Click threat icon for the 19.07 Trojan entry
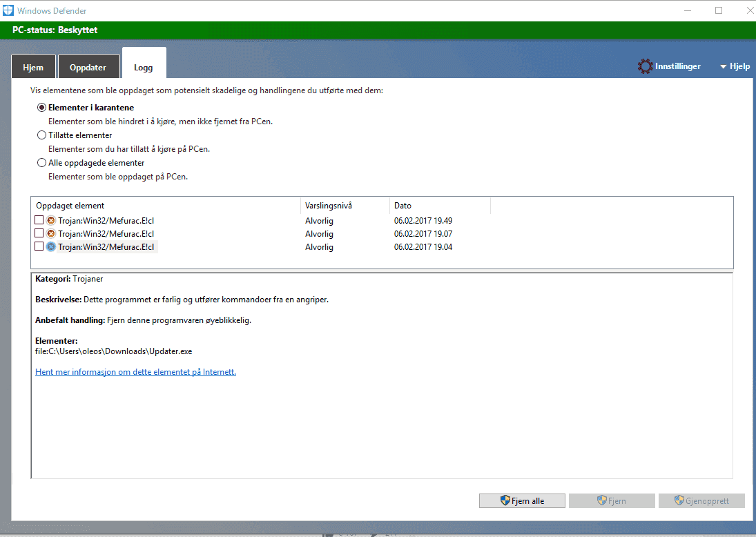This screenshot has height=537, width=756. 51,233
